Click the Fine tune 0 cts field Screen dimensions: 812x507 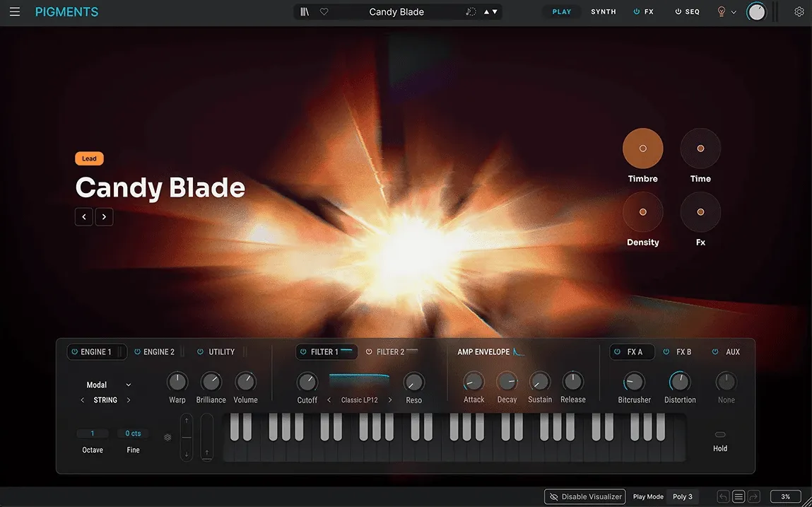(133, 433)
